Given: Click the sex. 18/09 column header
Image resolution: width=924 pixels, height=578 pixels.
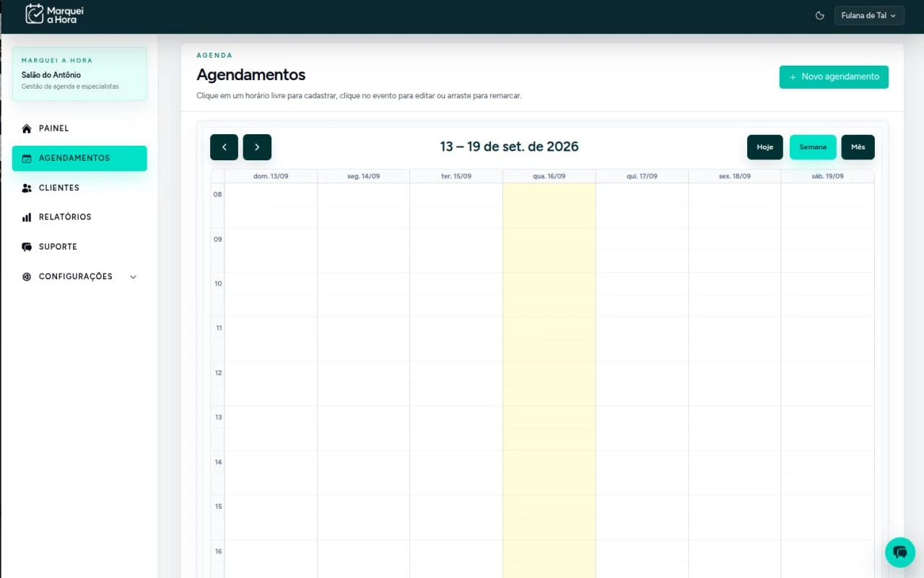Looking at the screenshot, I should 734,176.
